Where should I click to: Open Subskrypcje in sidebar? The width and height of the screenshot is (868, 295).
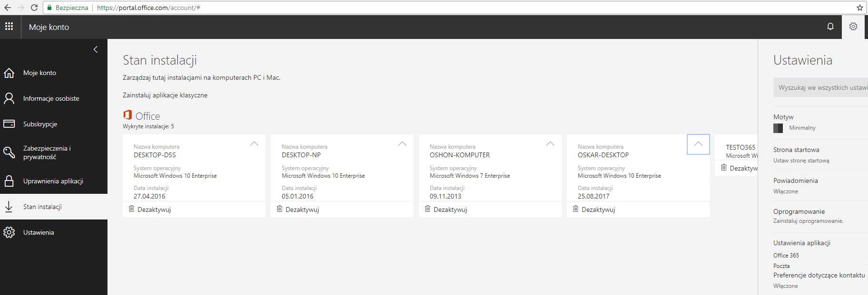pos(54,124)
